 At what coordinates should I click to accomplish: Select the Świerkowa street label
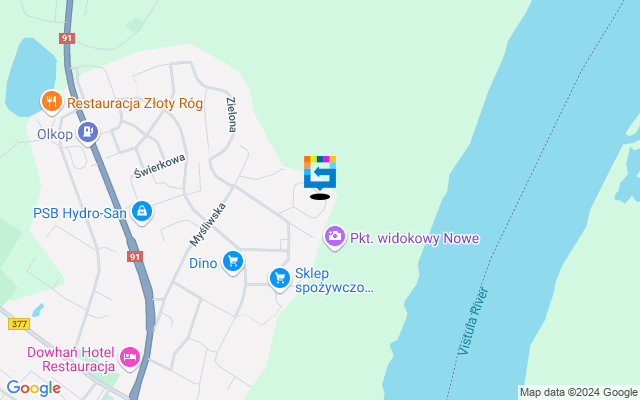pos(160,166)
